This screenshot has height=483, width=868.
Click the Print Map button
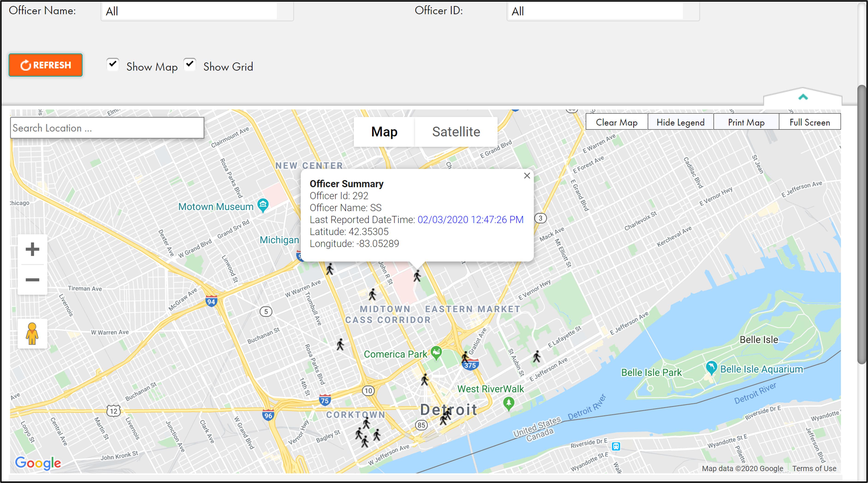pos(746,122)
